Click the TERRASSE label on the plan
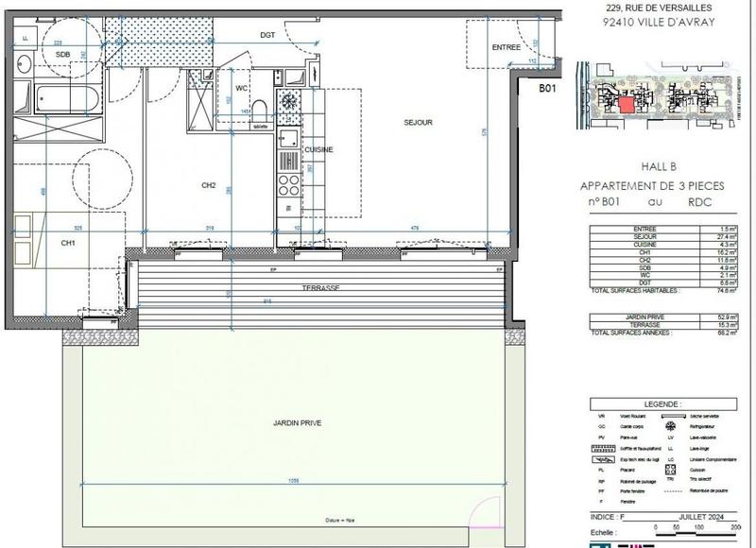 [320, 286]
